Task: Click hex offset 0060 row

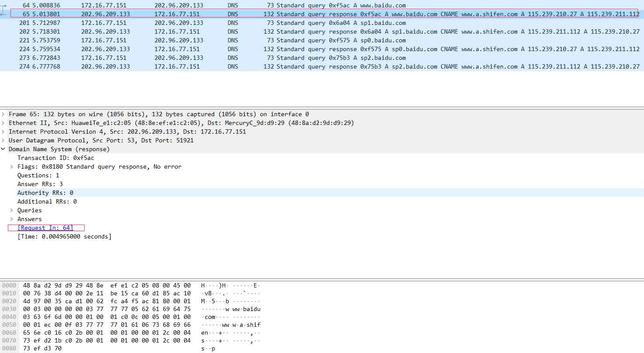Action: 131,332
